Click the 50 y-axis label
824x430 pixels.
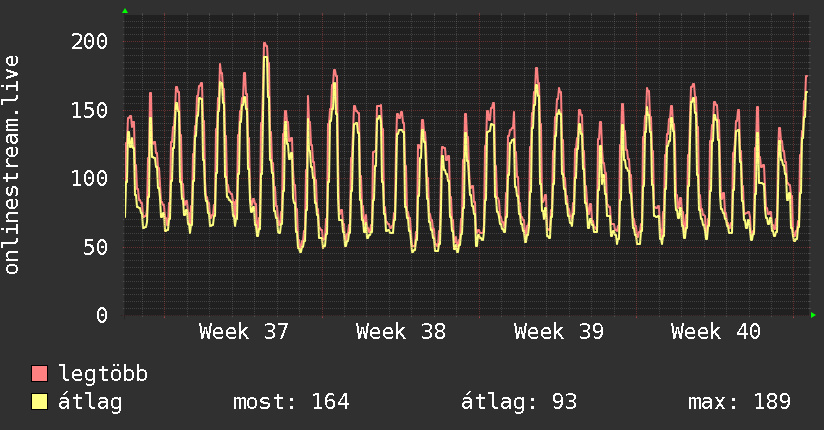(x=96, y=247)
